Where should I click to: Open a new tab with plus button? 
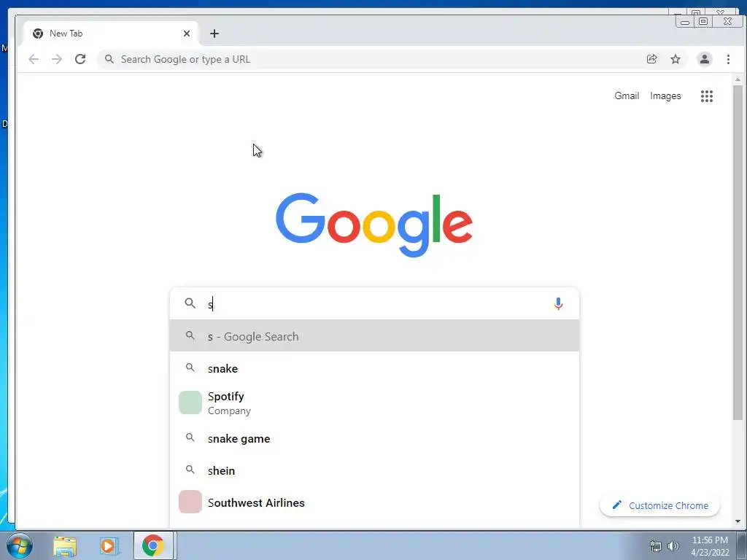click(214, 34)
